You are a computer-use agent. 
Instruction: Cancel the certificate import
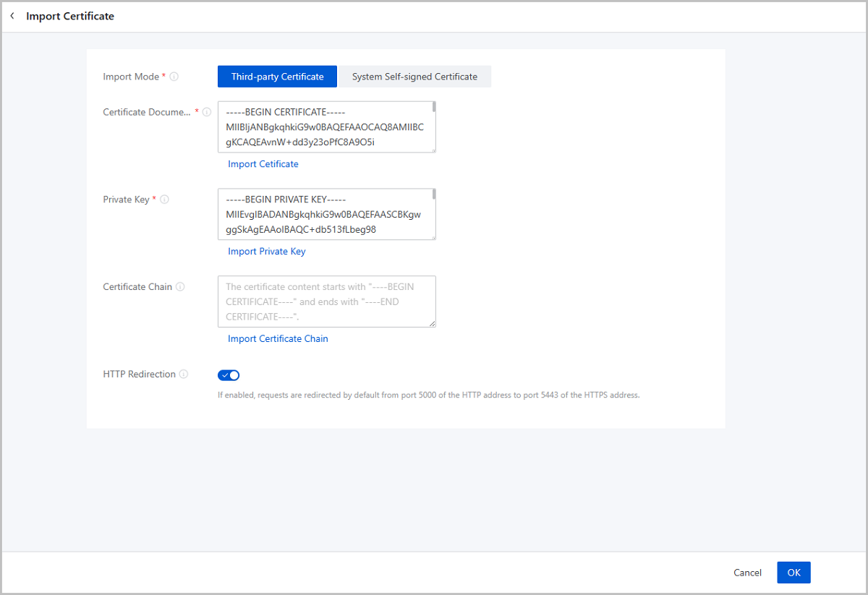[747, 573]
